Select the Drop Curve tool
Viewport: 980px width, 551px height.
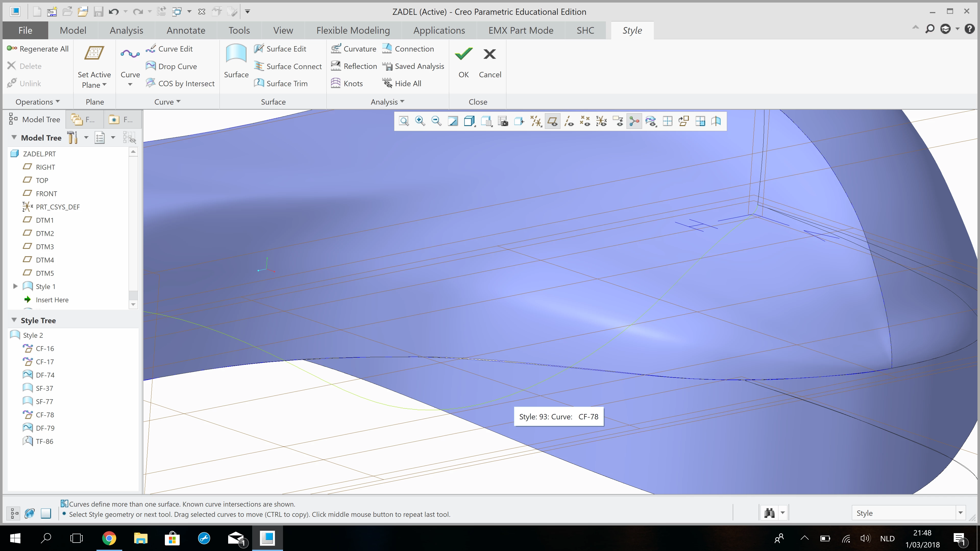(171, 66)
